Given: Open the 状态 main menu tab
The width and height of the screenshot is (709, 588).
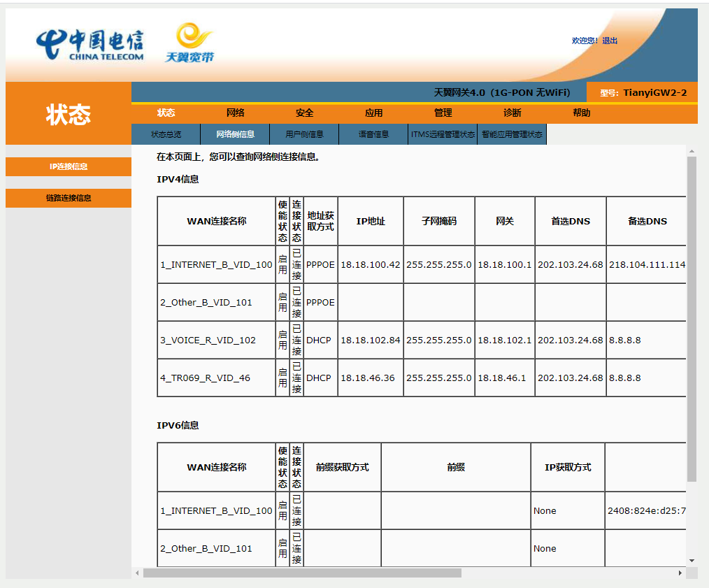Looking at the screenshot, I should coord(166,113).
